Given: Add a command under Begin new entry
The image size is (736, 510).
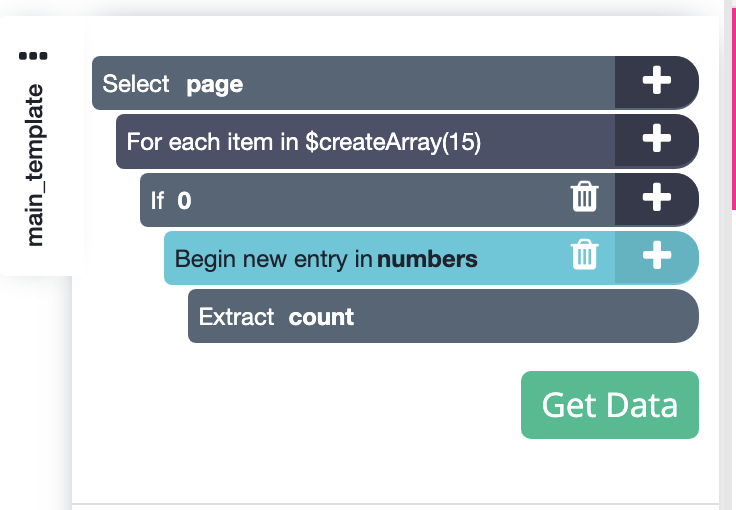Looking at the screenshot, I should tap(656, 258).
